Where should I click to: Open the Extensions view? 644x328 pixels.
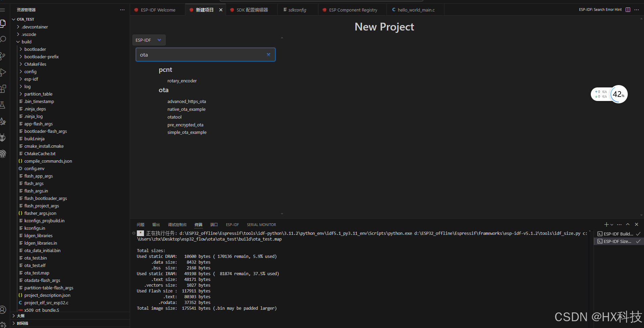coord(3,89)
